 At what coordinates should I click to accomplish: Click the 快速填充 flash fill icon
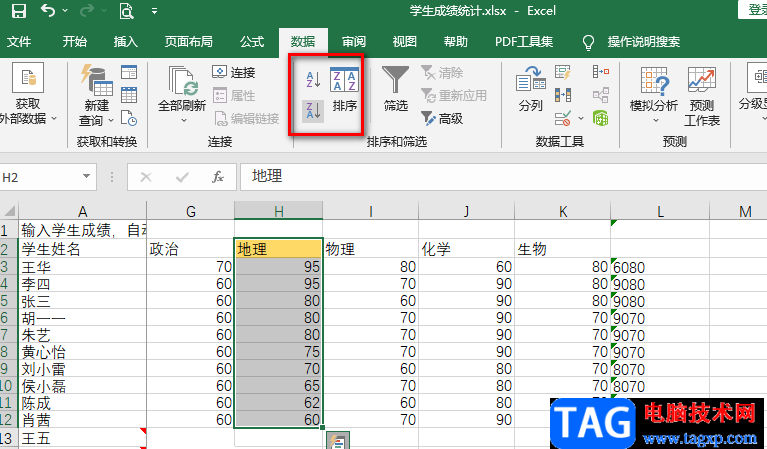(x=563, y=72)
